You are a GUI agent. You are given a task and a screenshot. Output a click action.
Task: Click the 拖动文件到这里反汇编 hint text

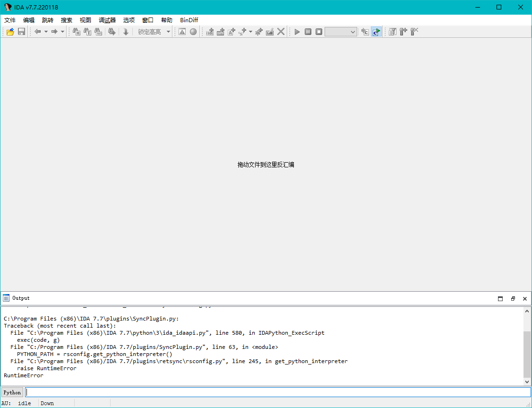point(266,165)
